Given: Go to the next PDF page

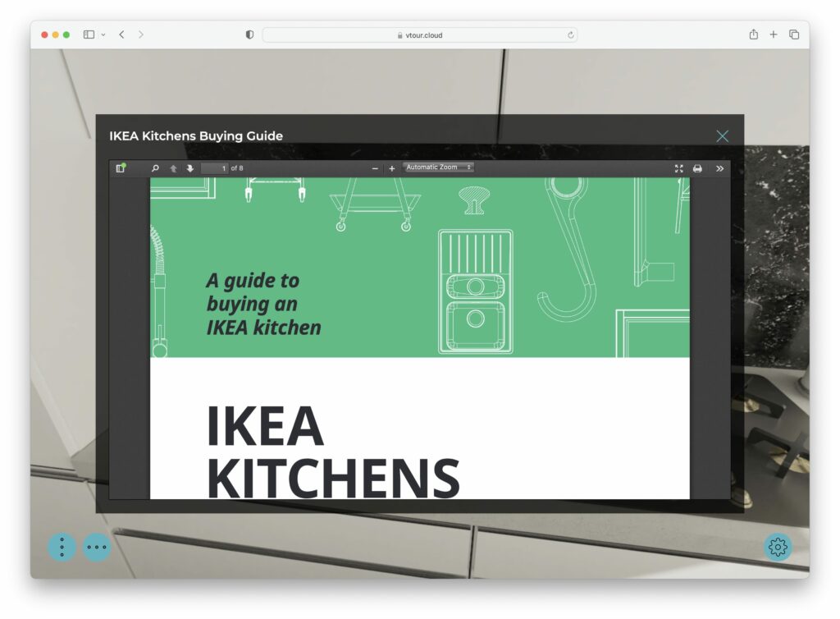Looking at the screenshot, I should 189,168.
